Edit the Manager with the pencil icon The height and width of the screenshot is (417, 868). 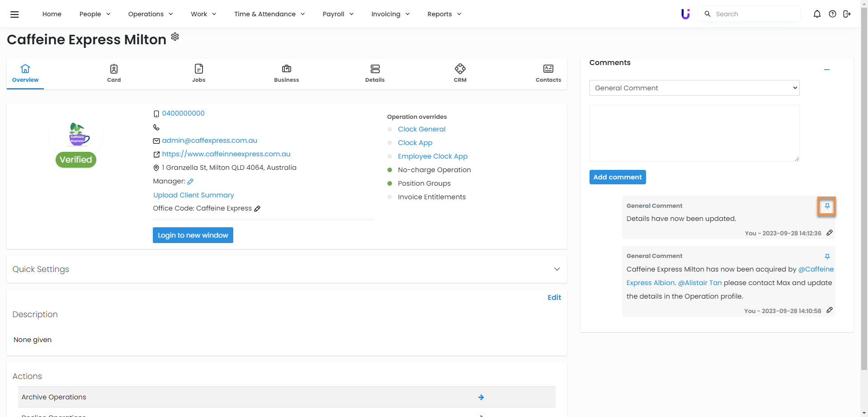190,182
